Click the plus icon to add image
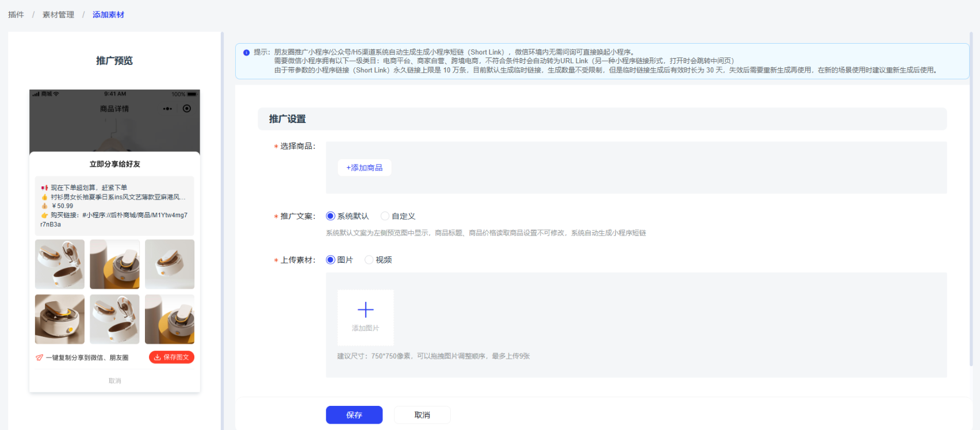 (365, 310)
